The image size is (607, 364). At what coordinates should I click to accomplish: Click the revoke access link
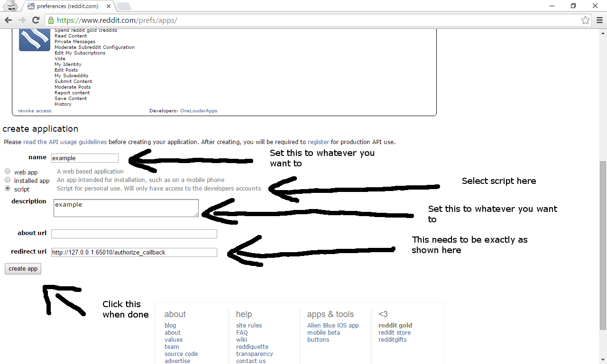pos(35,111)
